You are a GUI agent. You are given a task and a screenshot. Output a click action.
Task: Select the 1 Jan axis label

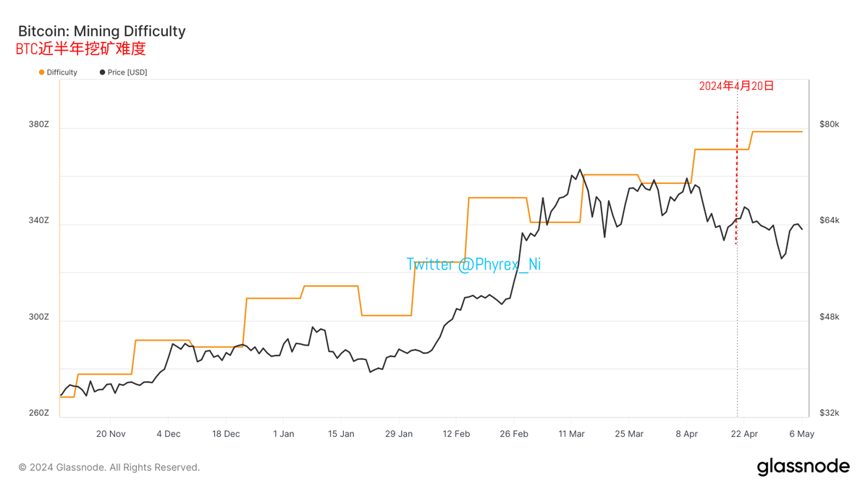284,434
